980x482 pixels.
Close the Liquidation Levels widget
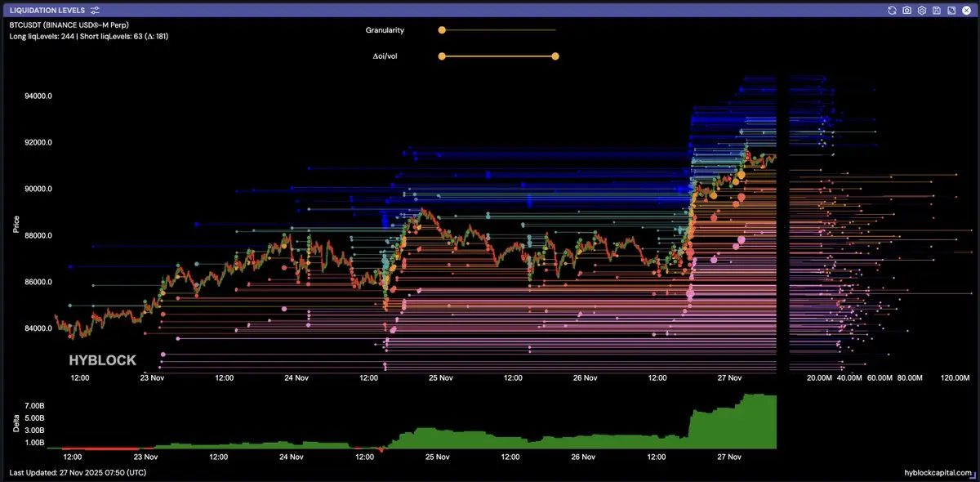964,10
